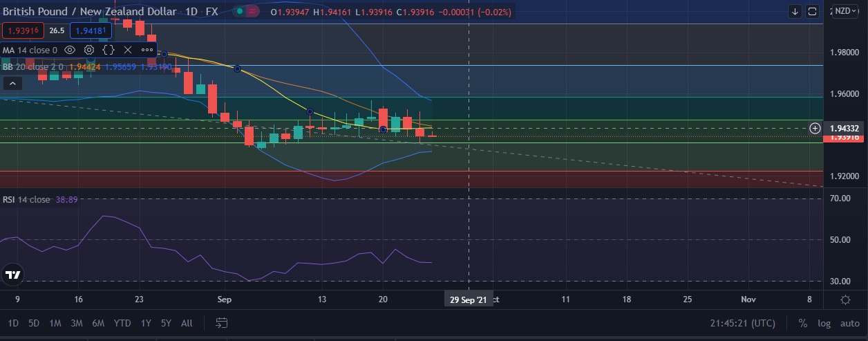
Task: Select the MA 14 close legend label
Action: tap(30, 50)
